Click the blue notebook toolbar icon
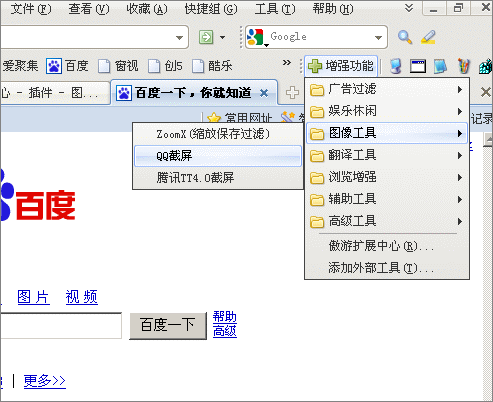493x402 pixels. point(440,66)
